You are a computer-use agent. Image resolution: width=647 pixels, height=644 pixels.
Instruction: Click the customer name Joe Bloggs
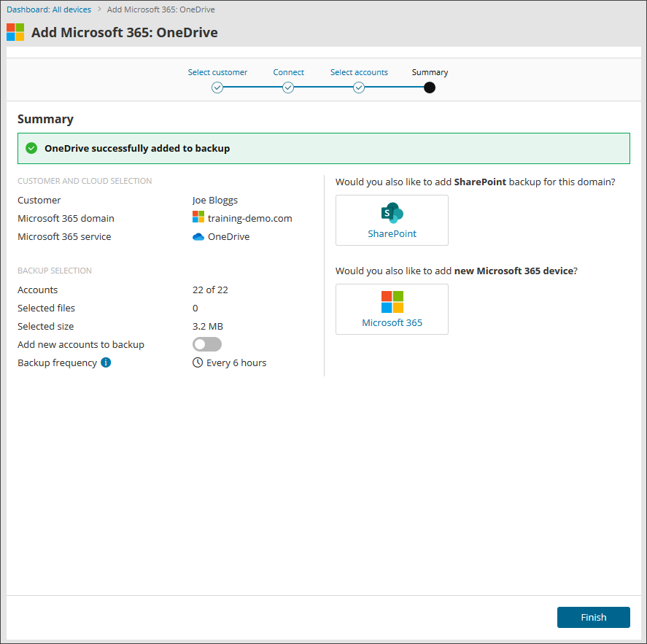tap(215, 200)
